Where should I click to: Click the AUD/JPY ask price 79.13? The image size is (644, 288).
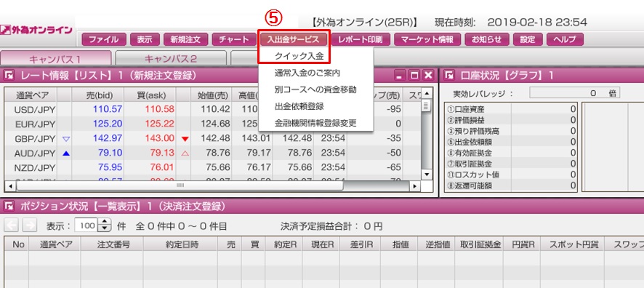(x=162, y=153)
